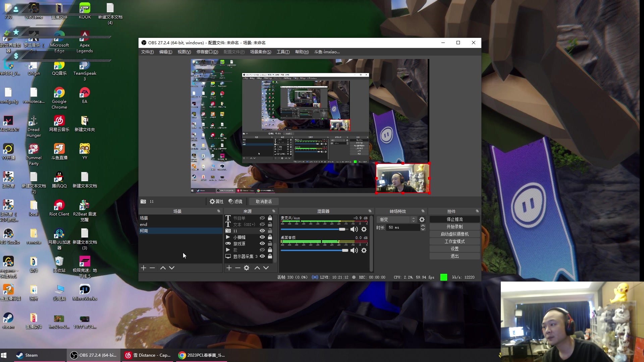Click 开始录制 to start recording
Viewport: 644px width, 362px height.
click(x=454, y=227)
